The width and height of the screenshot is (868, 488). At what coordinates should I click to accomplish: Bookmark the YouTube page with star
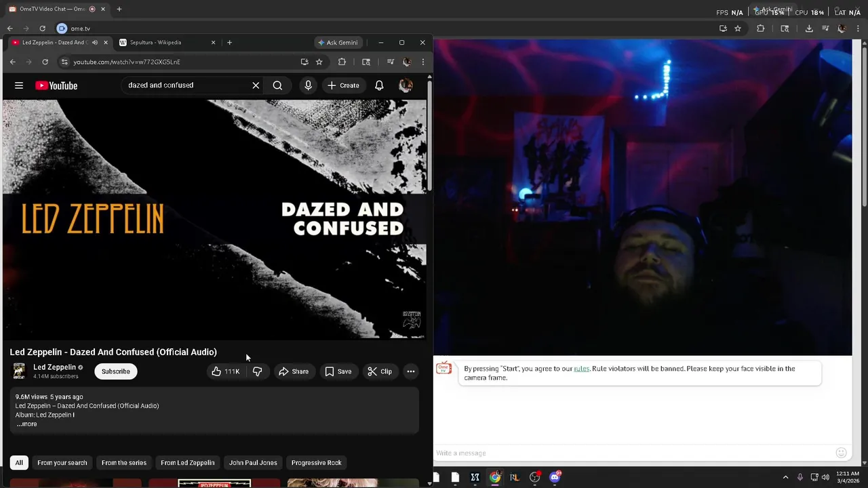(319, 62)
